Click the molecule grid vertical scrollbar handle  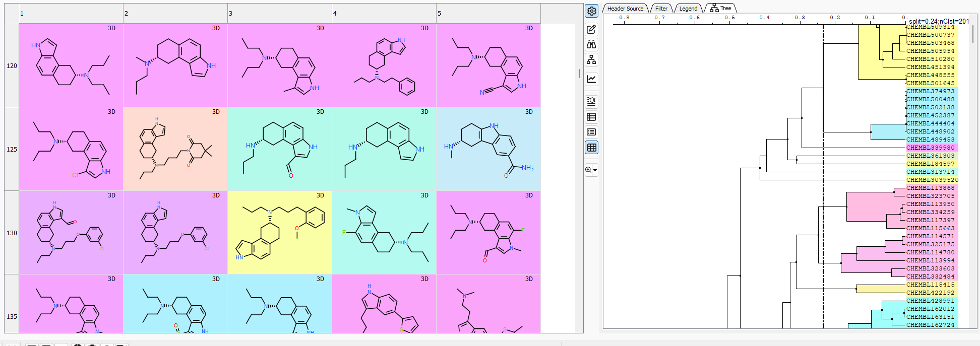click(x=579, y=74)
